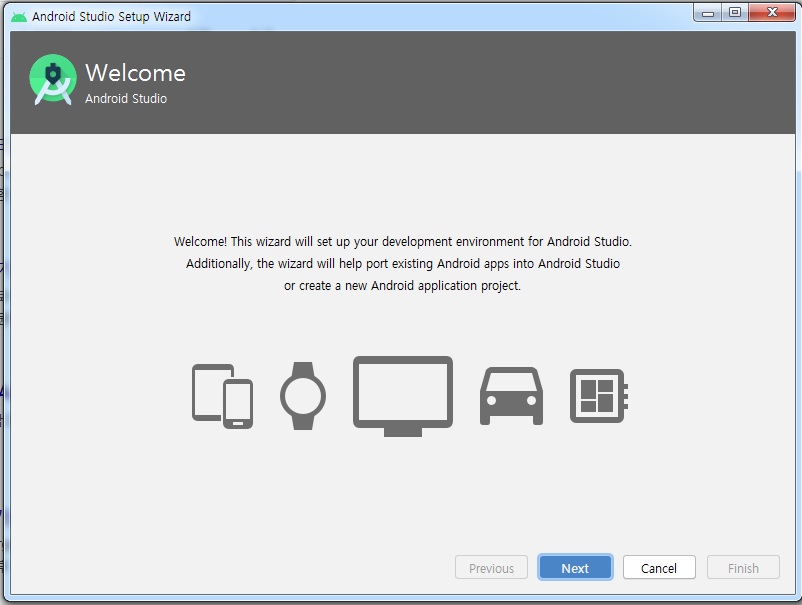802x605 pixels.
Task: Click the Cancel button
Action: tap(659, 568)
